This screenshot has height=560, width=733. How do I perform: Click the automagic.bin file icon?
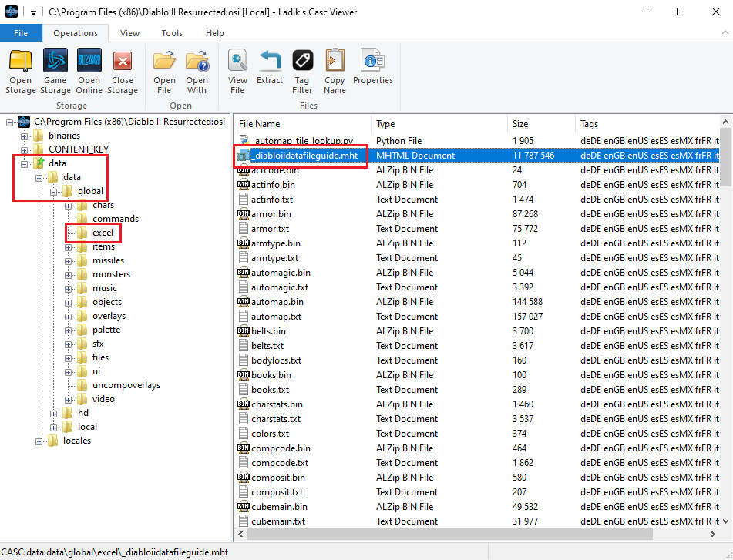click(243, 272)
